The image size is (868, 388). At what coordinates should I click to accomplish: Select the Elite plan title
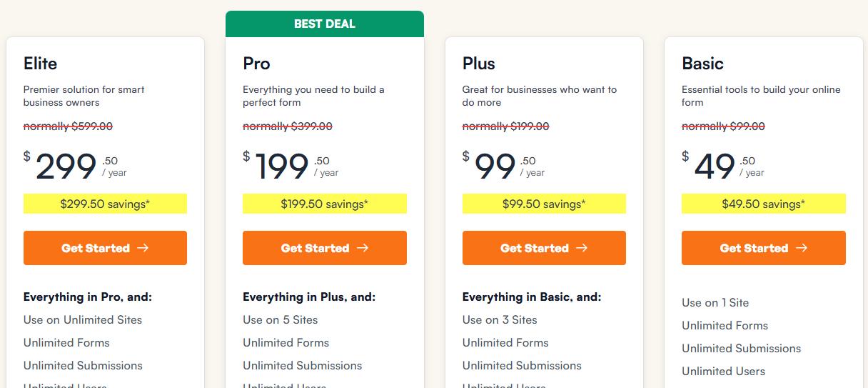[x=41, y=64]
